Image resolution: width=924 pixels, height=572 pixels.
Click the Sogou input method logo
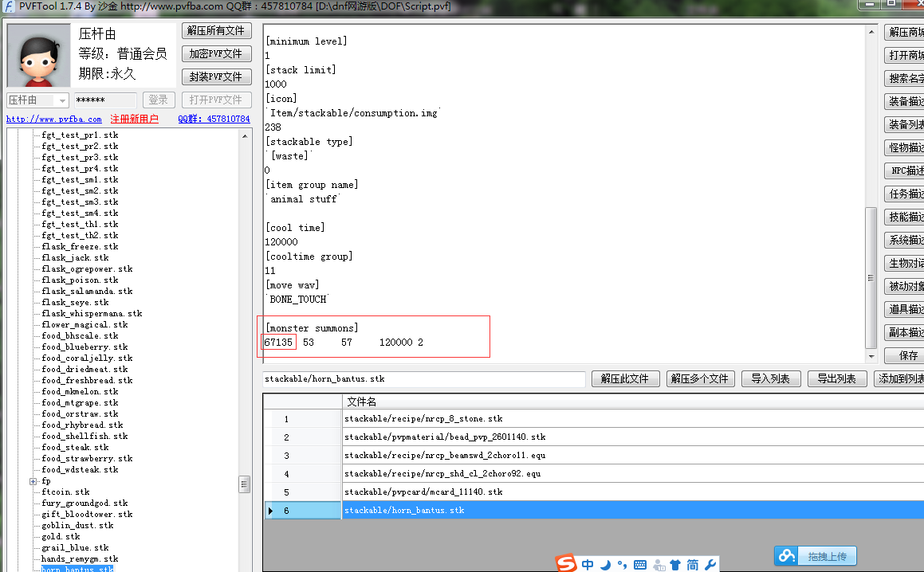[x=566, y=563]
